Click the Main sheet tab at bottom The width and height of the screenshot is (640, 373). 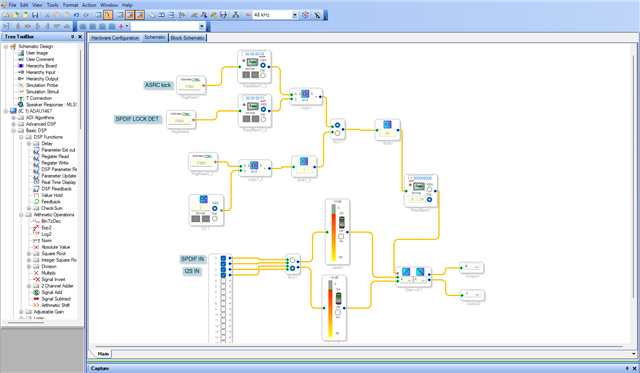[x=103, y=354]
